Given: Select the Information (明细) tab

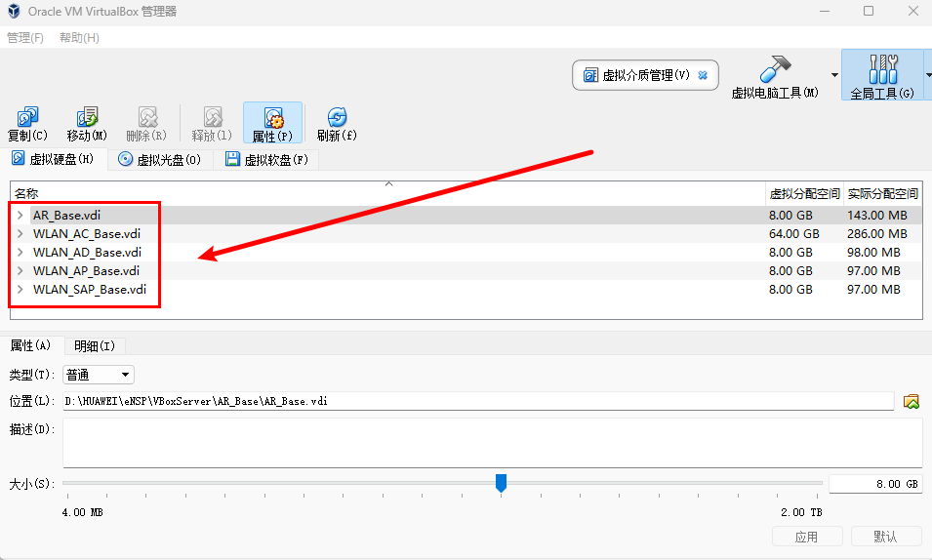Looking at the screenshot, I should click(x=95, y=346).
